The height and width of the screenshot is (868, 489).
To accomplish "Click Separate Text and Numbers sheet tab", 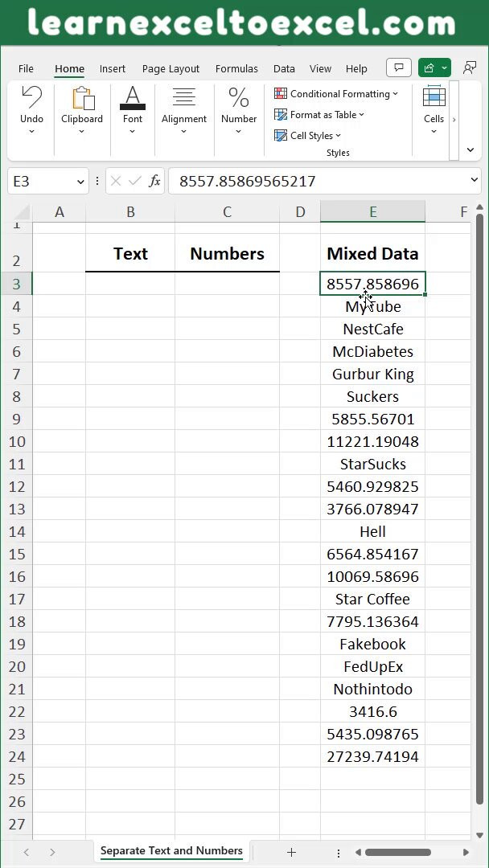I will pyautogui.click(x=171, y=851).
